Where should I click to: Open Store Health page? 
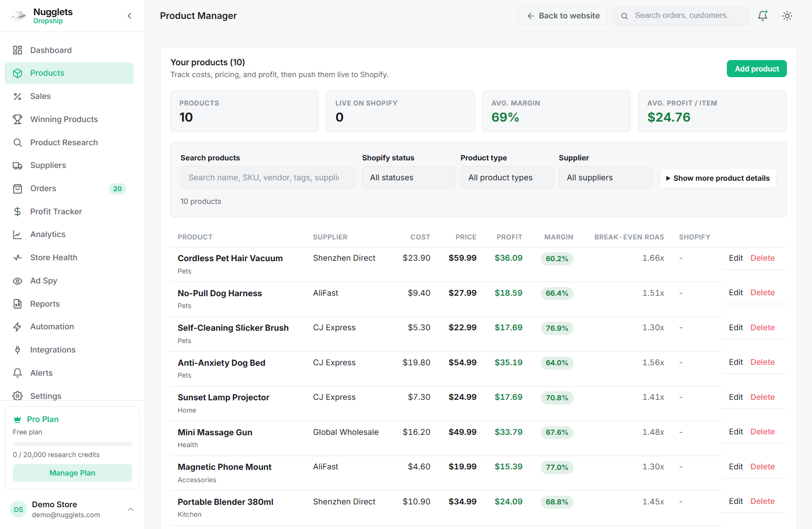pyautogui.click(x=69, y=258)
